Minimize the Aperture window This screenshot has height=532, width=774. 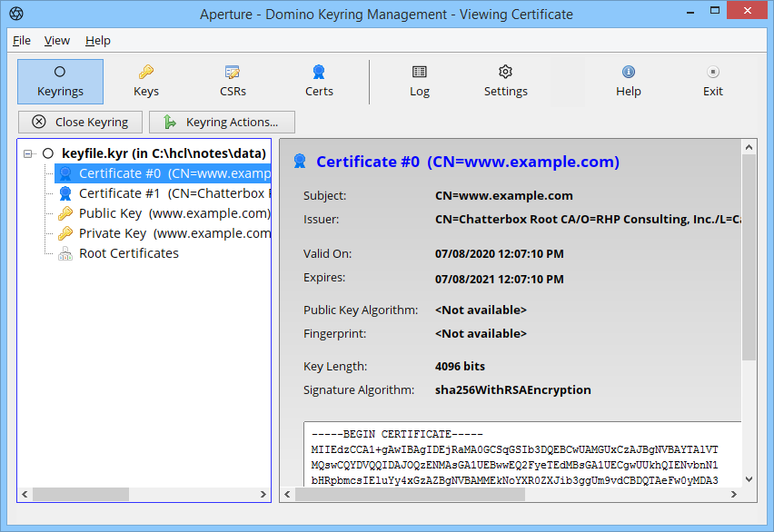pyautogui.click(x=690, y=11)
